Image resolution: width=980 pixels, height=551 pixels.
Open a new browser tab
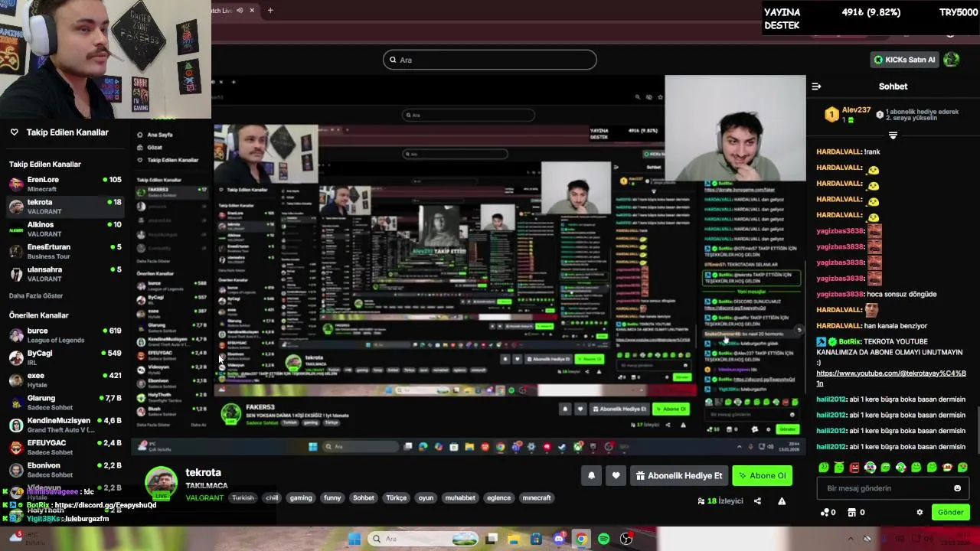coord(270,10)
